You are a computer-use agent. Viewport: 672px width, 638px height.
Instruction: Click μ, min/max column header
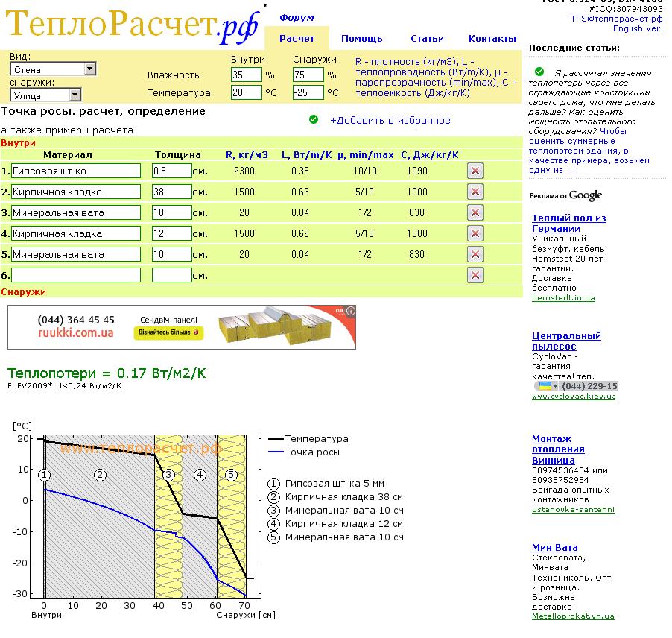(366, 155)
